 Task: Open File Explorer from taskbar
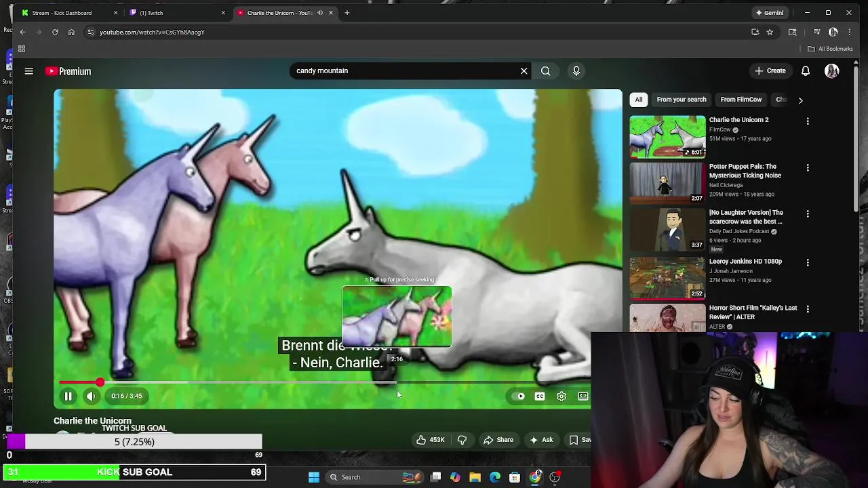475,477
